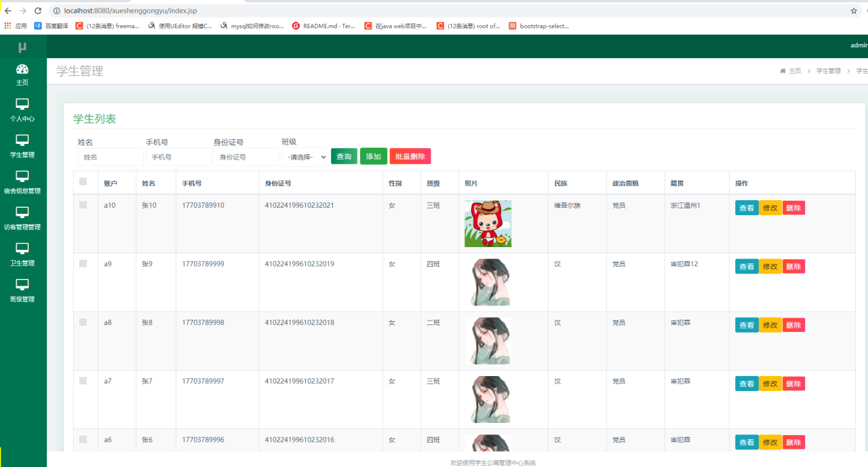868x467 pixels.
Task: Open the 宿舍信息管理 sidebar icon
Action: tap(22, 182)
